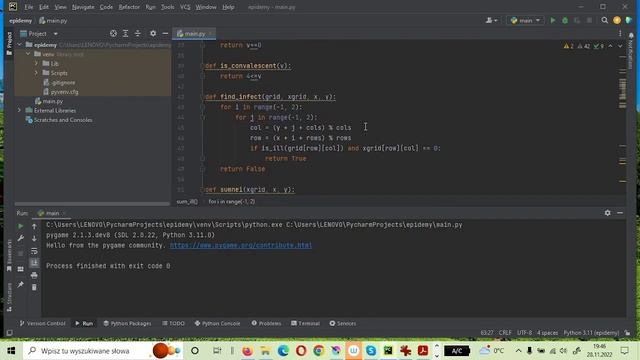Click the CRLF line separator status entry
Viewport: 640px width, 360px height.
505,333
